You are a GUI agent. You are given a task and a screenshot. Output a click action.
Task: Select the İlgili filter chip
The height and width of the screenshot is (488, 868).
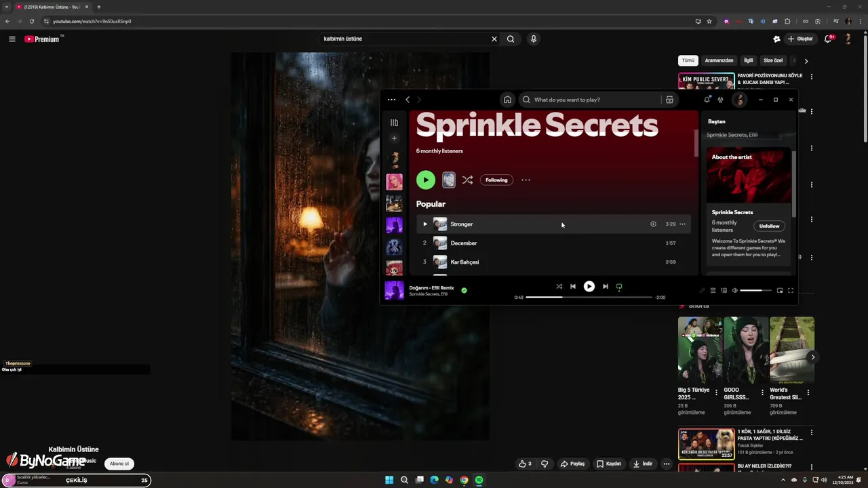[x=749, y=60]
